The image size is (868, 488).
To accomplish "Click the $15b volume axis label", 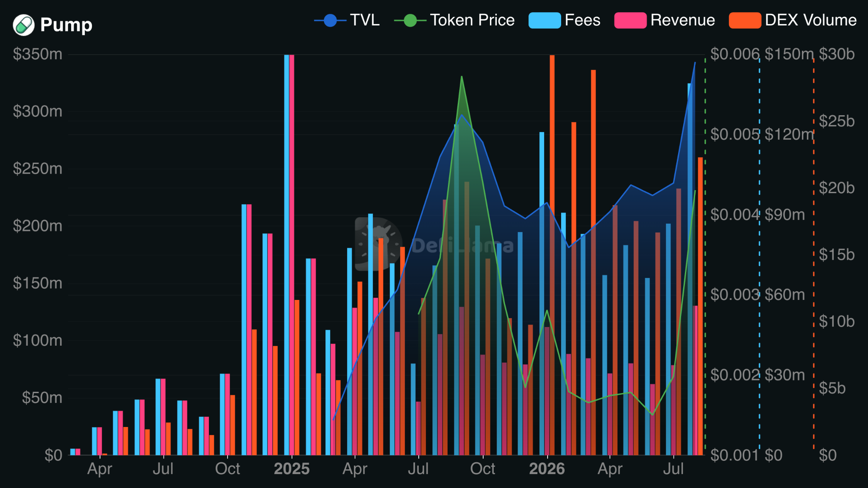I will click(x=837, y=255).
